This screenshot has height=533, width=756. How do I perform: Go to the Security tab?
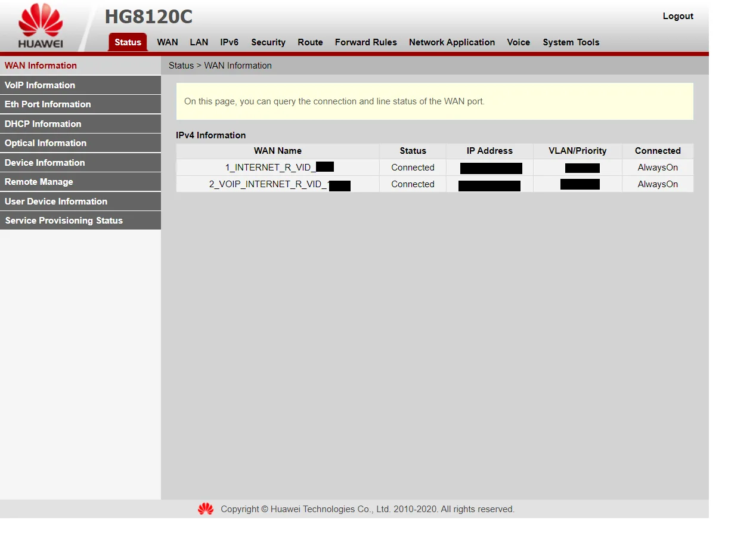[x=268, y=42]
